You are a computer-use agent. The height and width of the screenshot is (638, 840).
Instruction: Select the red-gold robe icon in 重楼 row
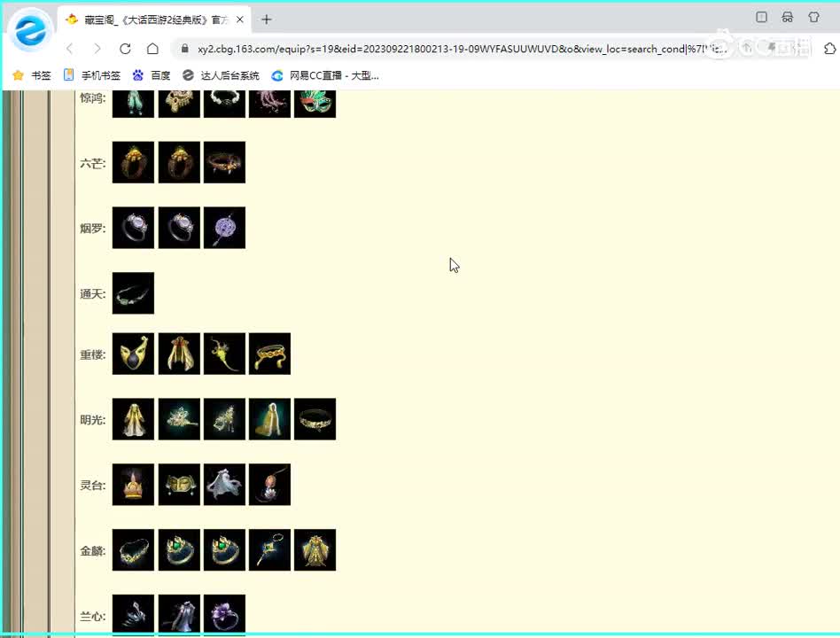[x=179, y=354]
